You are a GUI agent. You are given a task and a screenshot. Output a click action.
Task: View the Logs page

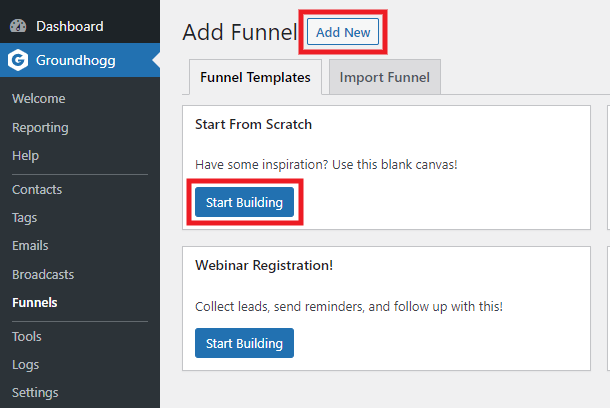coord(25,364)
